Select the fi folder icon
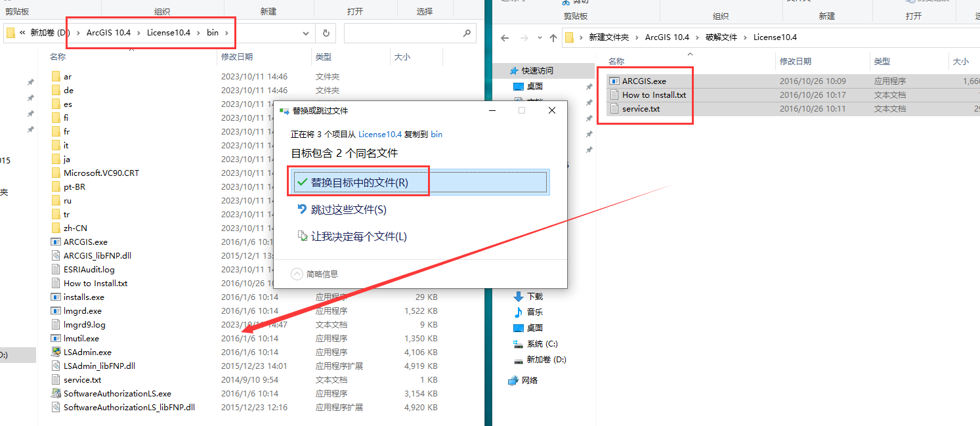Screen dimensions: 980x426 56,118
